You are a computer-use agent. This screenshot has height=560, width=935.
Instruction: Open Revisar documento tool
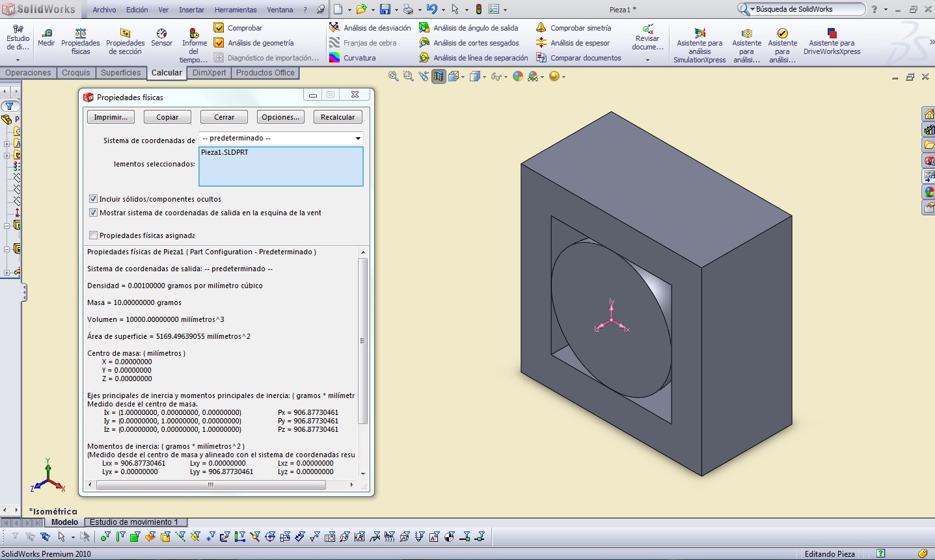(x=647, y=38)
